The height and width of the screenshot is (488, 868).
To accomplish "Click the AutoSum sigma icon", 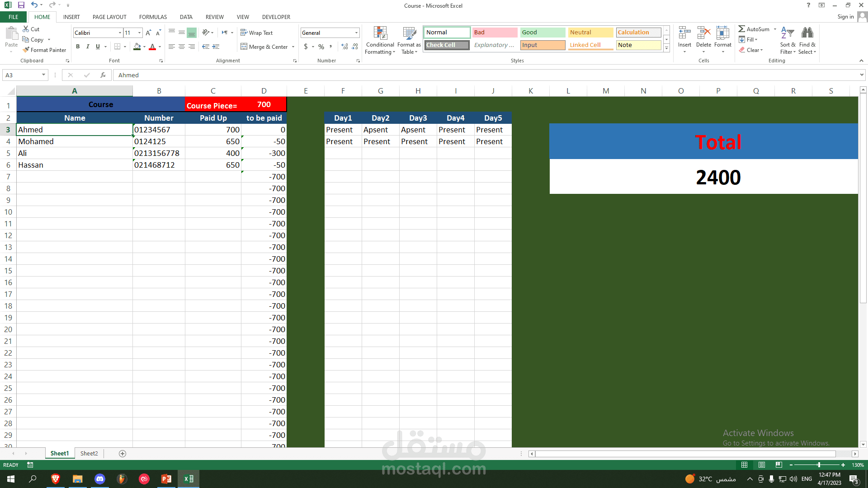I will [742, 29].
